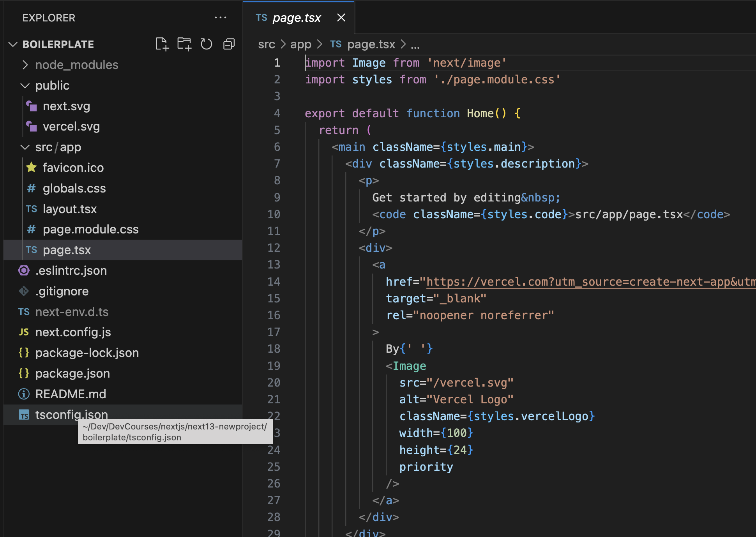Viewport: 756px width, 537px height.
Task: Collapse the src/app folder
Action: tap(25, 147)
